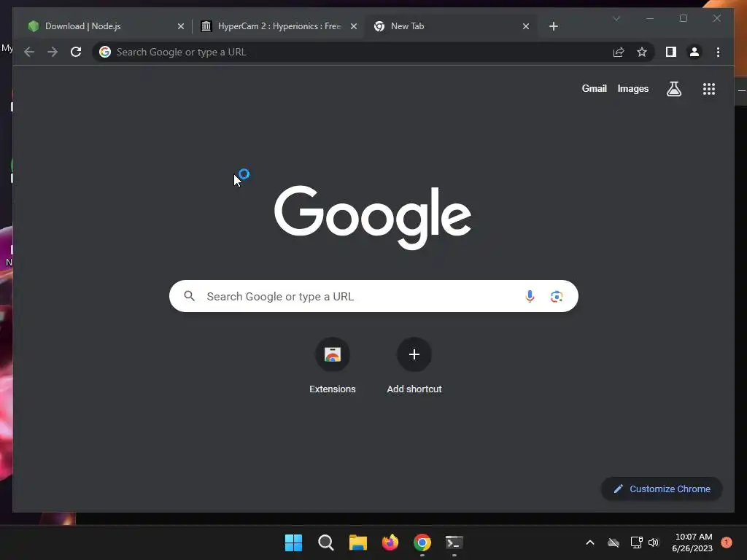Viewport: 747px width, 560px height.
Task: Open the notification badge in the taskbar
Action: tap(726, 542)
